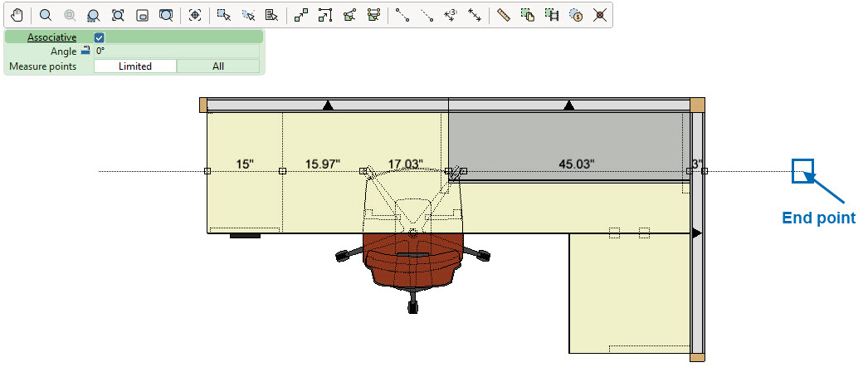Click zoom extents icon with corner brackets
This screenshot has height=387, width=868.
118,15
